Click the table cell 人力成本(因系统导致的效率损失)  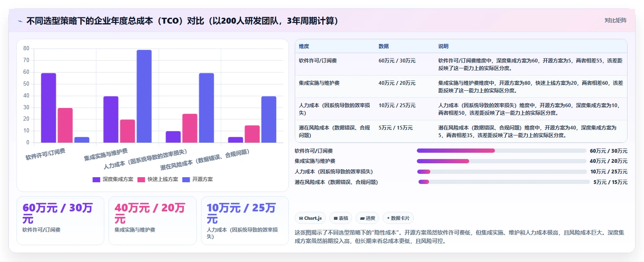tap(334, 109)
